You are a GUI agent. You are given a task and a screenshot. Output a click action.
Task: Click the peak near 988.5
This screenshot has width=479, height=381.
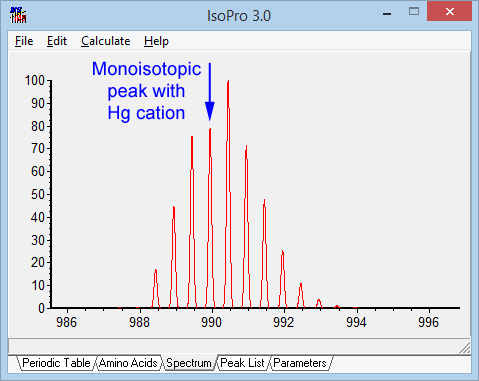coord(156,288)
